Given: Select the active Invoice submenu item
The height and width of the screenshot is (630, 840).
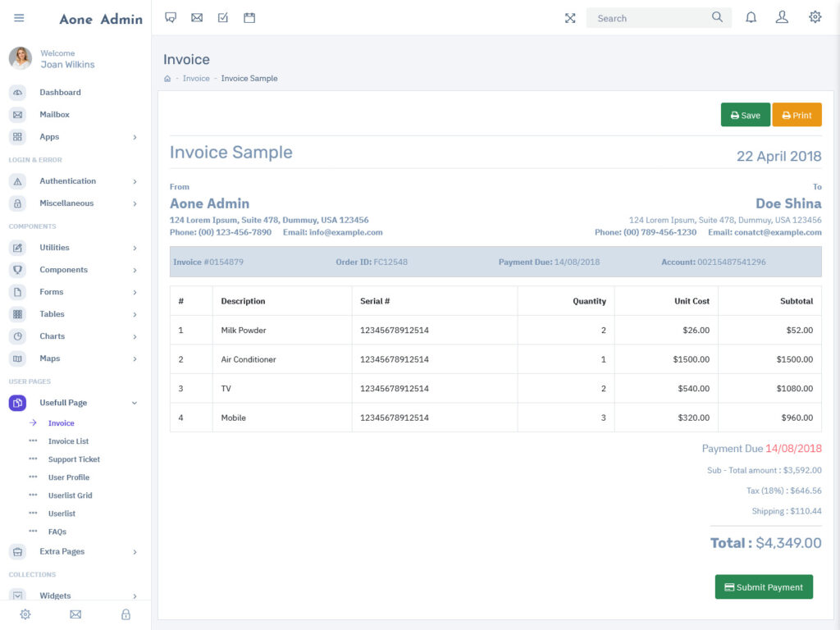Looking at the screenshot, I should (x=61, y=423).
